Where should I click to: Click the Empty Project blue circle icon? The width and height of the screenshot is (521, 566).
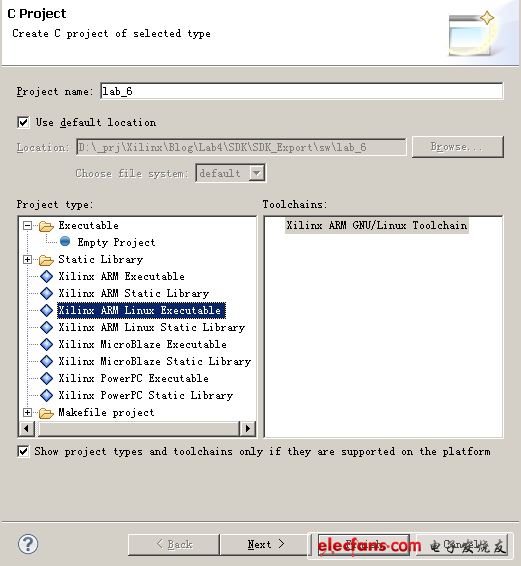click(65, 241)
